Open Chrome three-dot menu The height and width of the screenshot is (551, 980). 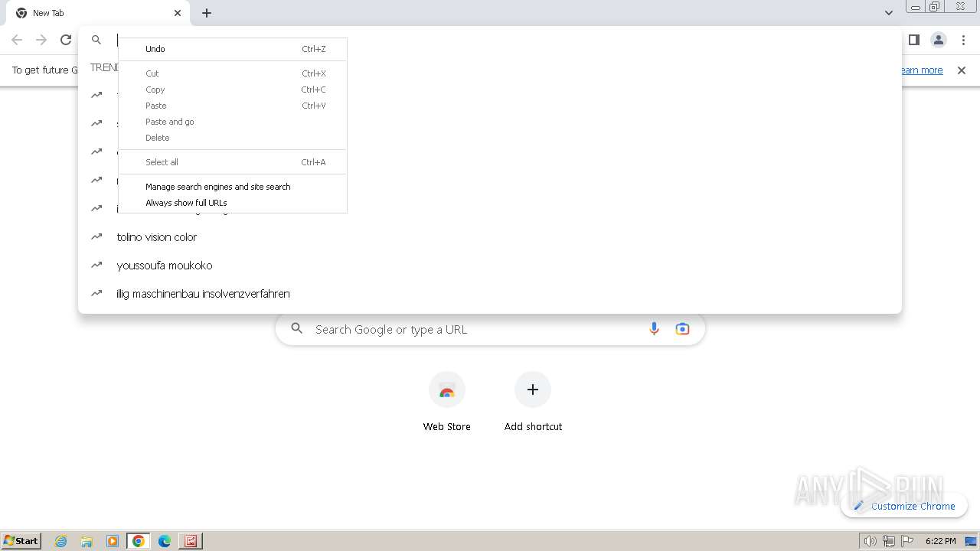pos(963,40)
